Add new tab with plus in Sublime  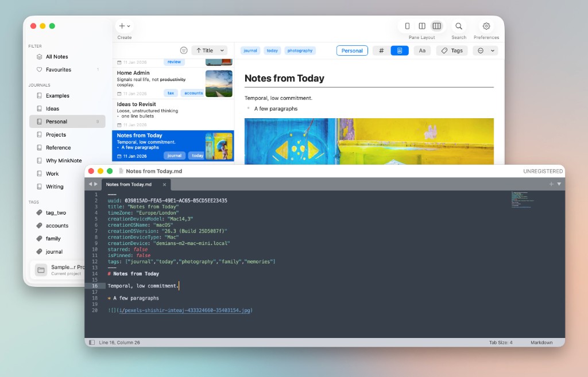coord(551,184)
